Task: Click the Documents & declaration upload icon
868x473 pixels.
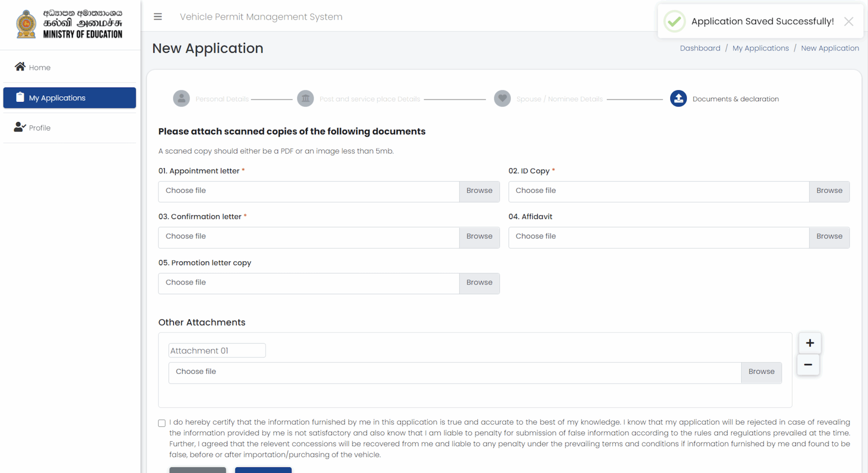Action: coord(678,99)
